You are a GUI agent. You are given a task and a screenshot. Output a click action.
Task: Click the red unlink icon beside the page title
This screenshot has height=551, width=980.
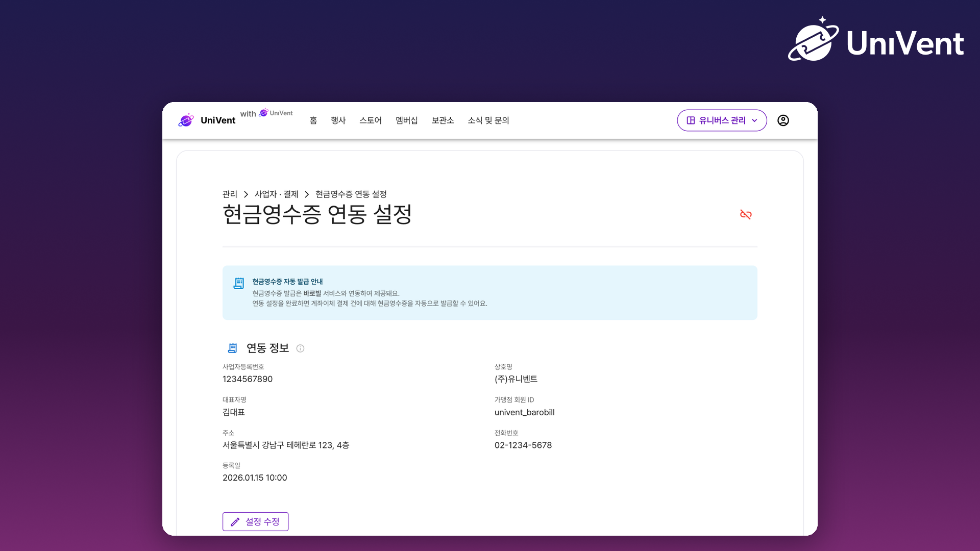pos(746,214)
